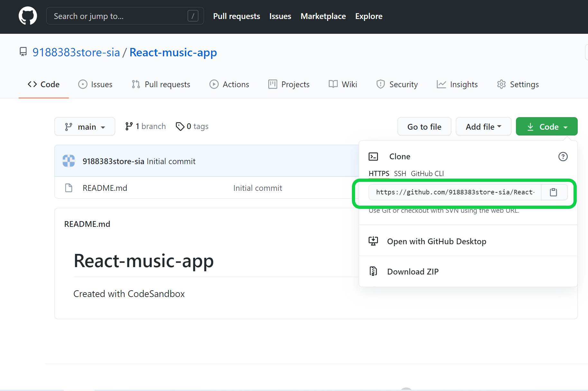
Task: Click the GitHub Octocat logo
Action: (28, 16)
